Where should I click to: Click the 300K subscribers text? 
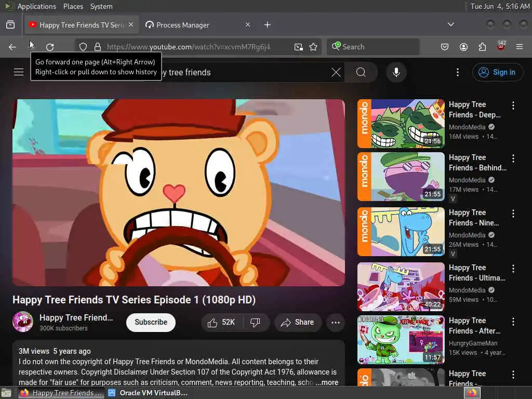[63, 328]
